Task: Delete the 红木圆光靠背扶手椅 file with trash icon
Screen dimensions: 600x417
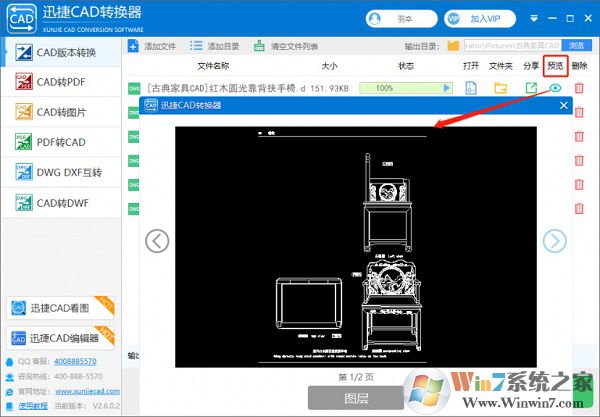Action: coord(579,88)
